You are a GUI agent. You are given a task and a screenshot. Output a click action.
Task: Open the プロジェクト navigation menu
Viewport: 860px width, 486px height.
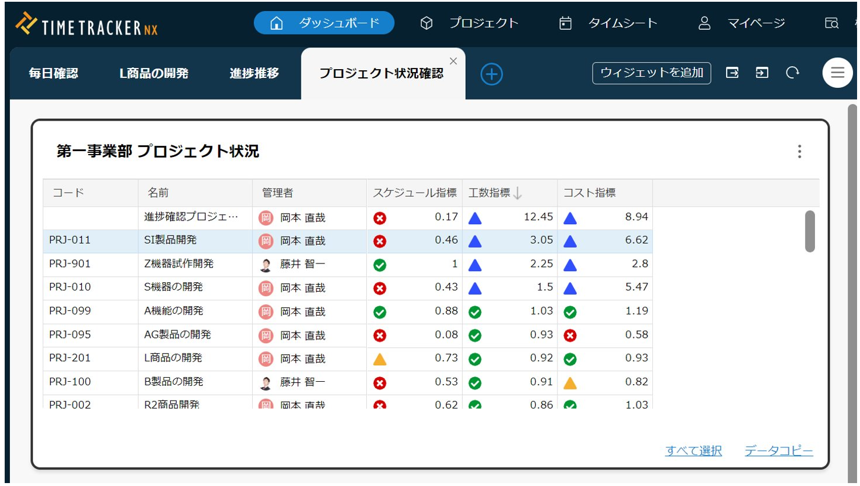point(468,23)
